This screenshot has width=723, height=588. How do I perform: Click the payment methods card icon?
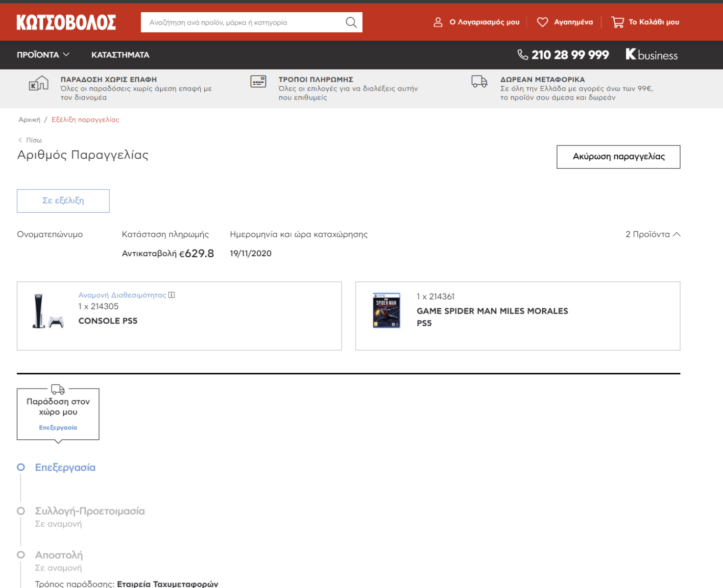(x=258, y=81)
